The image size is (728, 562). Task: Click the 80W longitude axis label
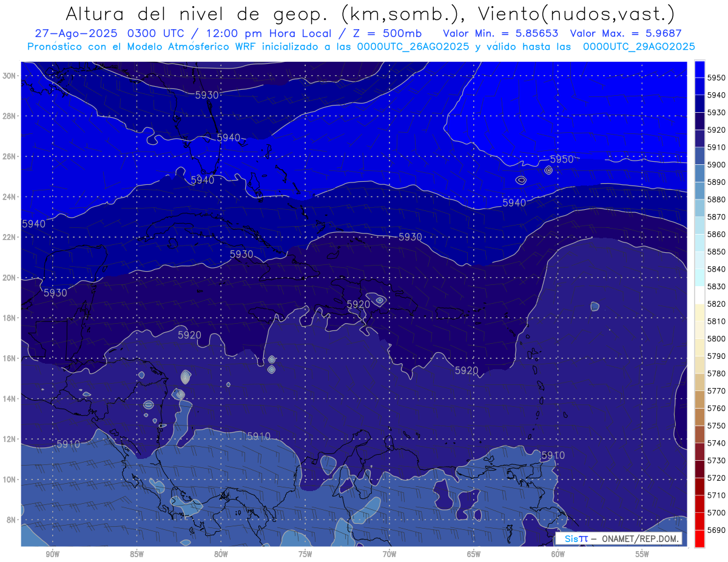pyautogui.click(x=221, y=554)
